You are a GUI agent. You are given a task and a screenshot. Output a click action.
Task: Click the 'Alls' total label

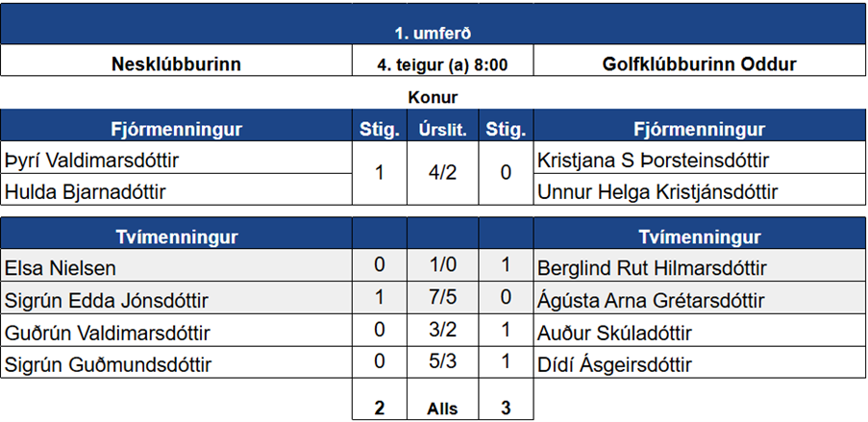[x=443, y=408]
